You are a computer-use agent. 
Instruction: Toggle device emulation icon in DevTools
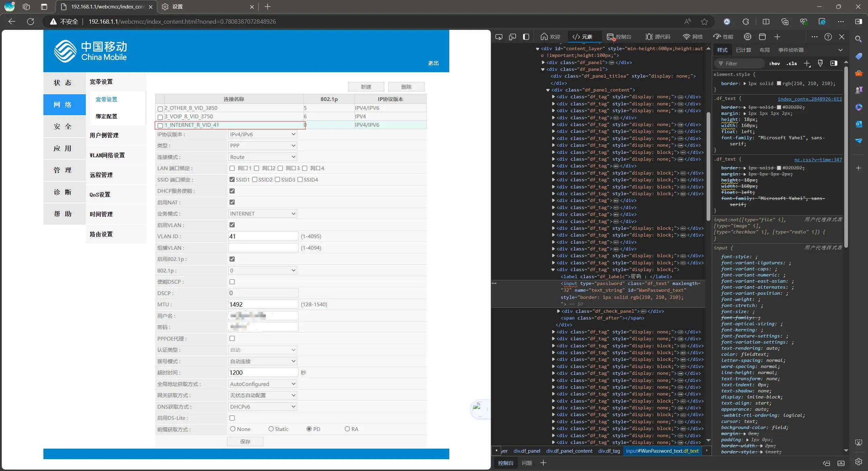pyautogui.click(x=512, y=37)
